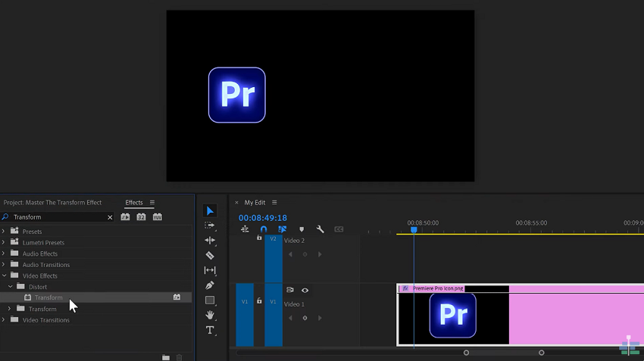This screenshot has height=361, width=644.
Task: Close the My Edit sequence tab
Action: coord(236,203)
